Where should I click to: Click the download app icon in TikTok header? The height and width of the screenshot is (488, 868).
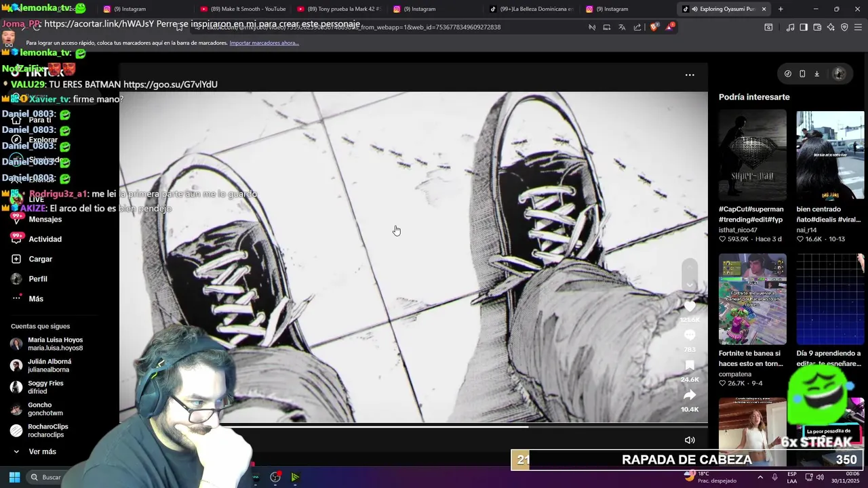816,74
